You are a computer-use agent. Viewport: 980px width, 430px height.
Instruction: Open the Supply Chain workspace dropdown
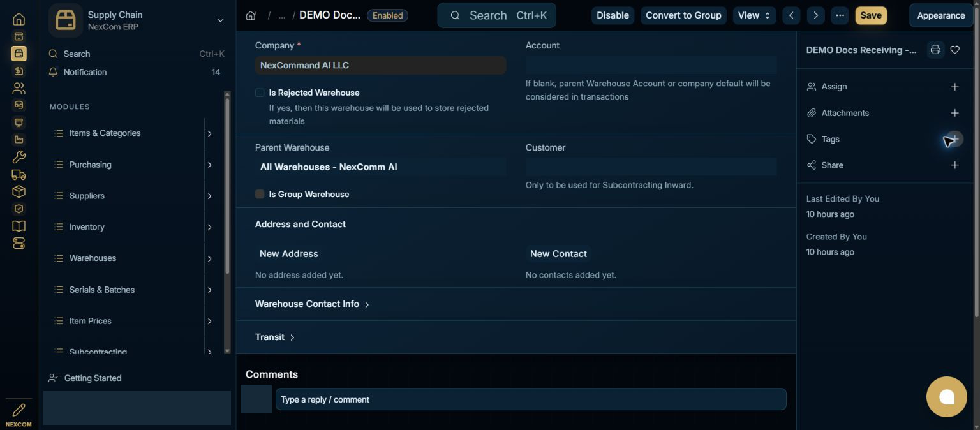pyautogui.click(x=137, y=20)
